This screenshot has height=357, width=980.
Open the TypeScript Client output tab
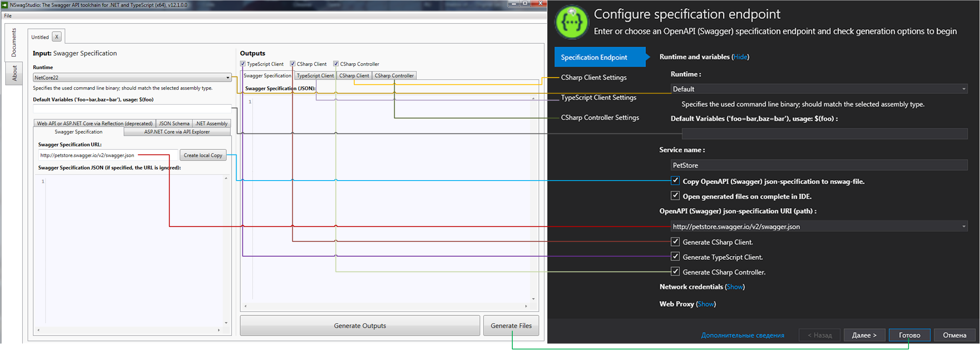315,76
